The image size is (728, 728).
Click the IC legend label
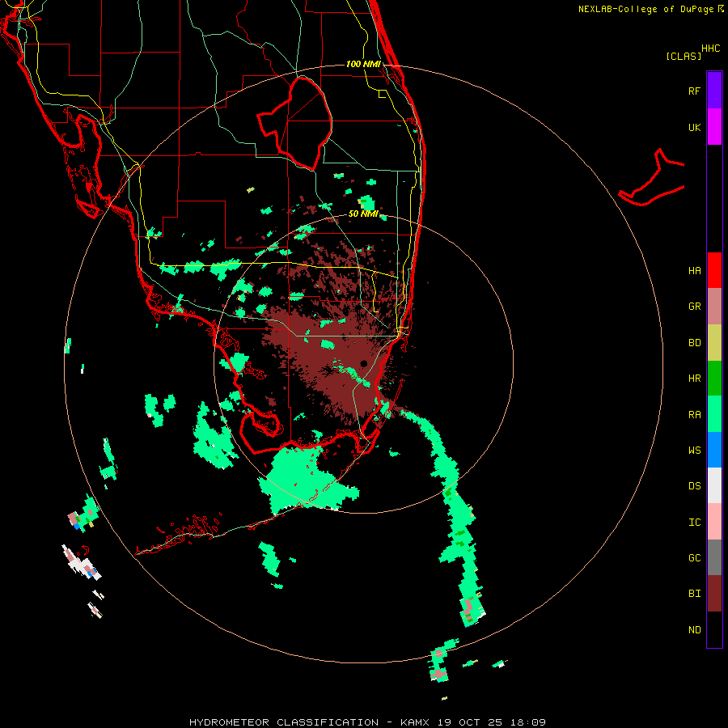(694, 523)
